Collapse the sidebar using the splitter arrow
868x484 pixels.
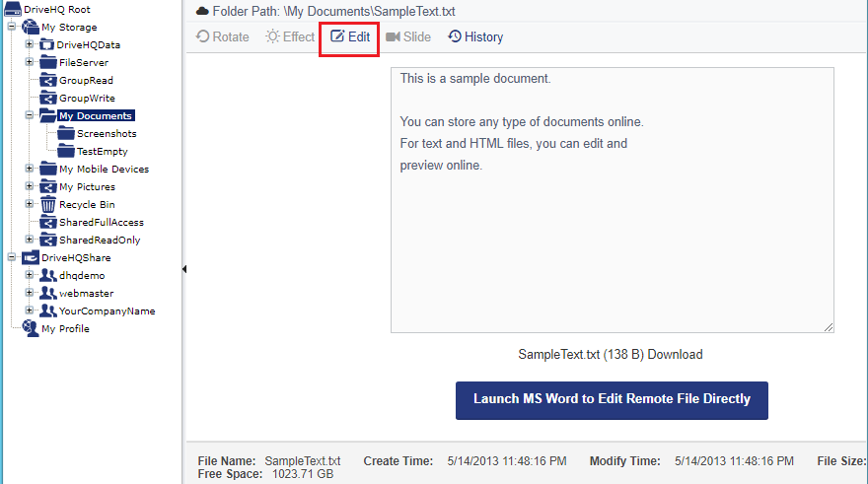(184, 268)
